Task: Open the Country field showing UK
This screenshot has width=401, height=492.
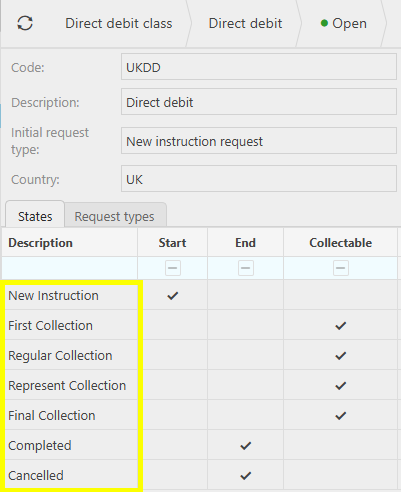Action: [259, 179]
